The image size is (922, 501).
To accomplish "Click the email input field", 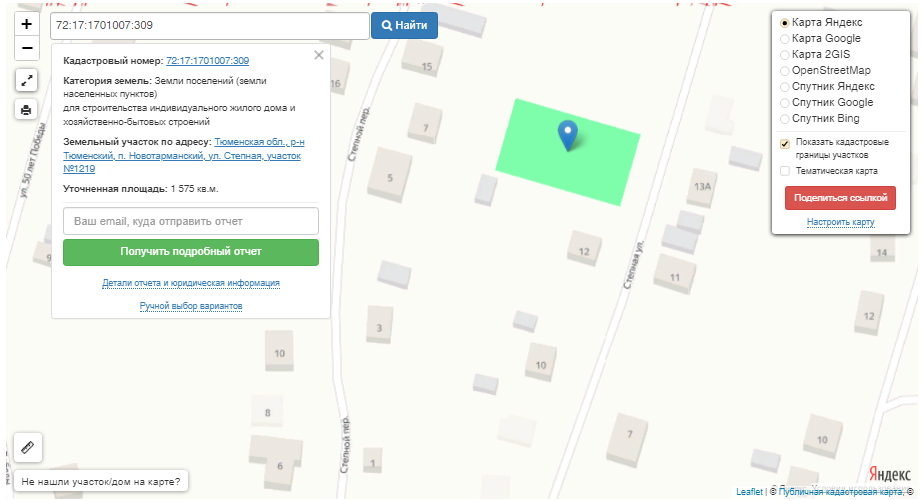I will [x=190, y=221].
